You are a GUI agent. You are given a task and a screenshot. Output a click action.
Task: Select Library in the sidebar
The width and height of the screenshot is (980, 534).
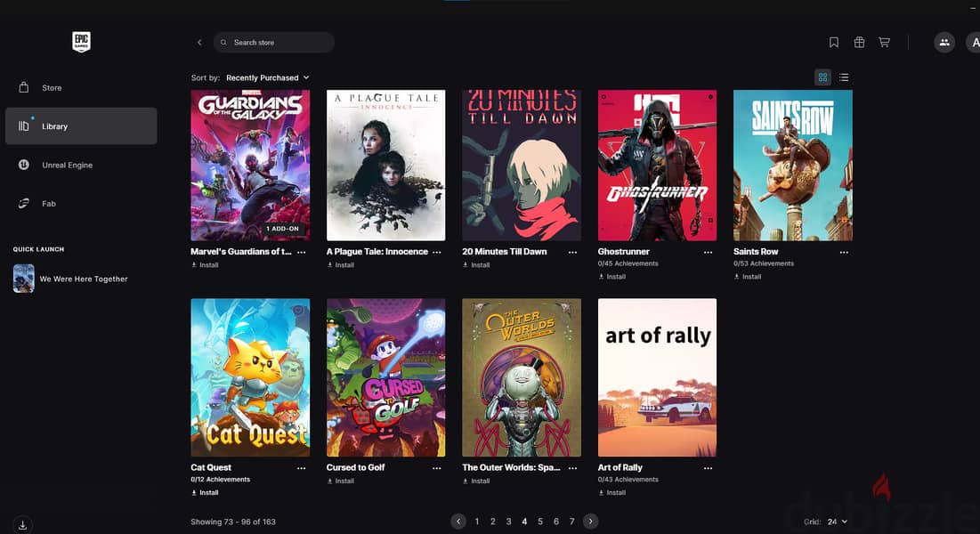coord(81,125)
